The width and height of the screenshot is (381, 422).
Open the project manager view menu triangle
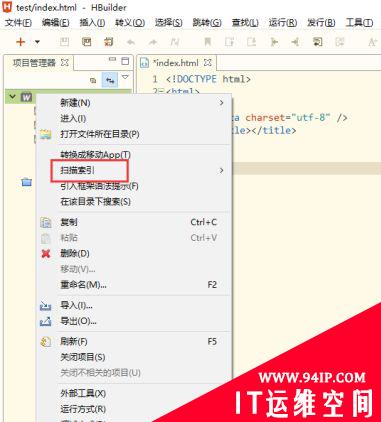[x=125, y=77]
